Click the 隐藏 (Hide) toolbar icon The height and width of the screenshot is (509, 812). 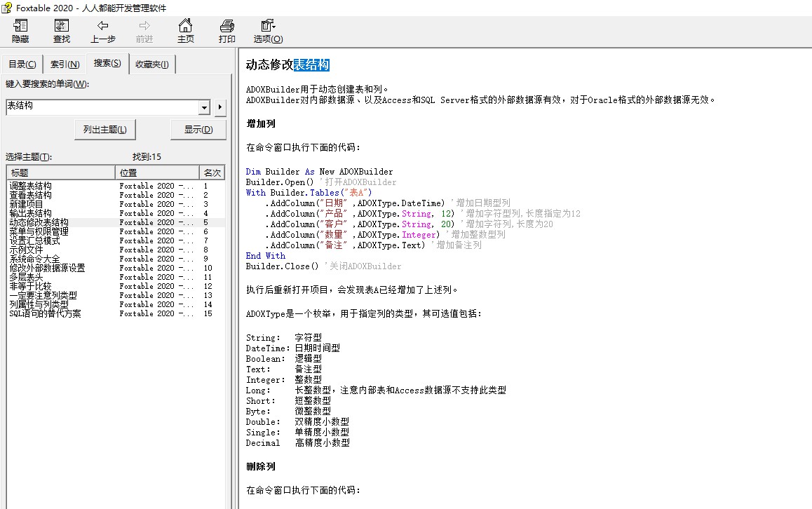pos(20,31)
